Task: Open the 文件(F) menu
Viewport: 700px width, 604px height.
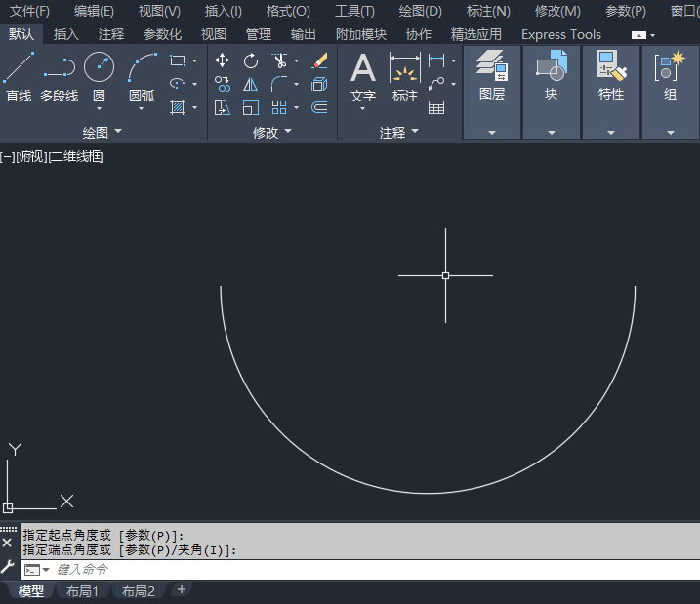Action: [29, 11]
